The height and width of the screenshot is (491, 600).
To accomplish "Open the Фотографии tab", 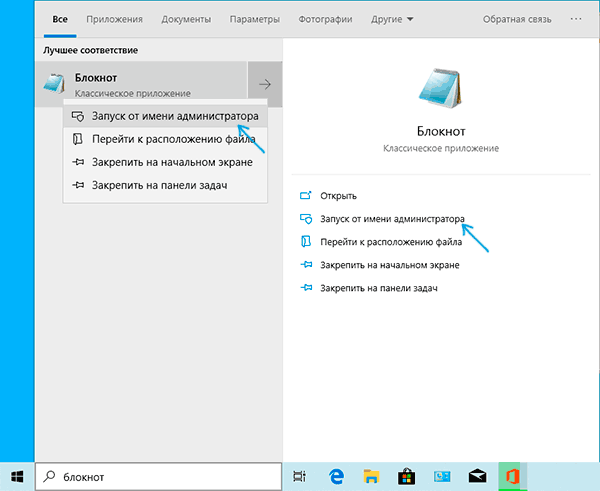I will coord(325,19).
